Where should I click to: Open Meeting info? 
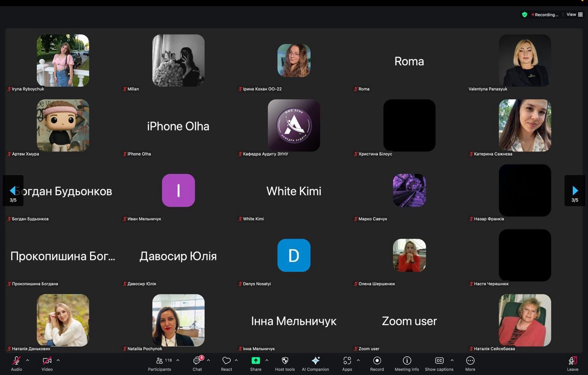click(x=407, y=361)
